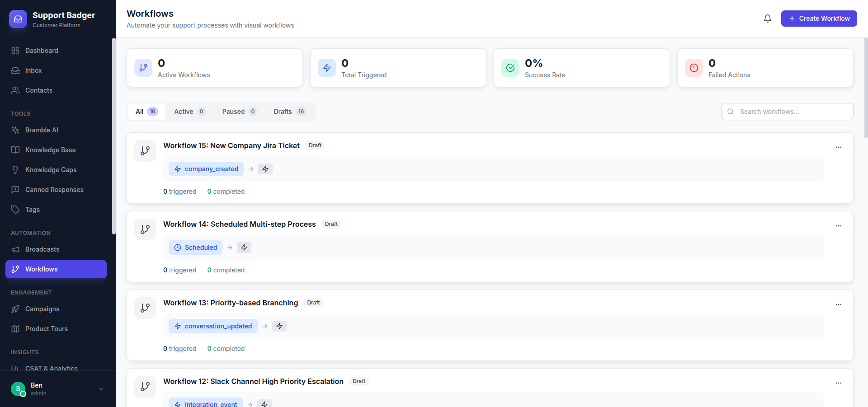Viewport: 868px width, 407px height.
Task: Click the Knowledge Gaps sidebar icon
Action: [16, 169]
